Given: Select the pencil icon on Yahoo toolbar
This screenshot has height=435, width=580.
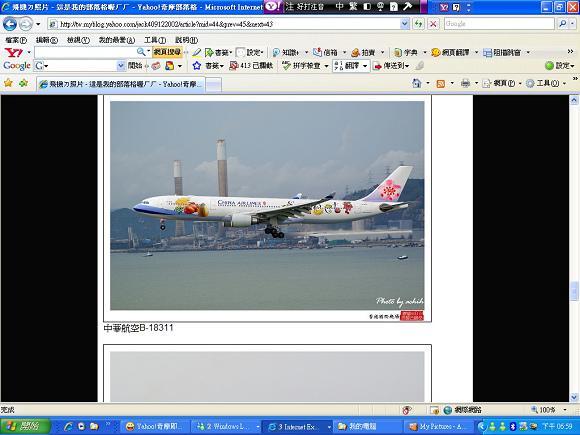Looking at the screenshot, I should pyautogui.click(x=197, y=53).
